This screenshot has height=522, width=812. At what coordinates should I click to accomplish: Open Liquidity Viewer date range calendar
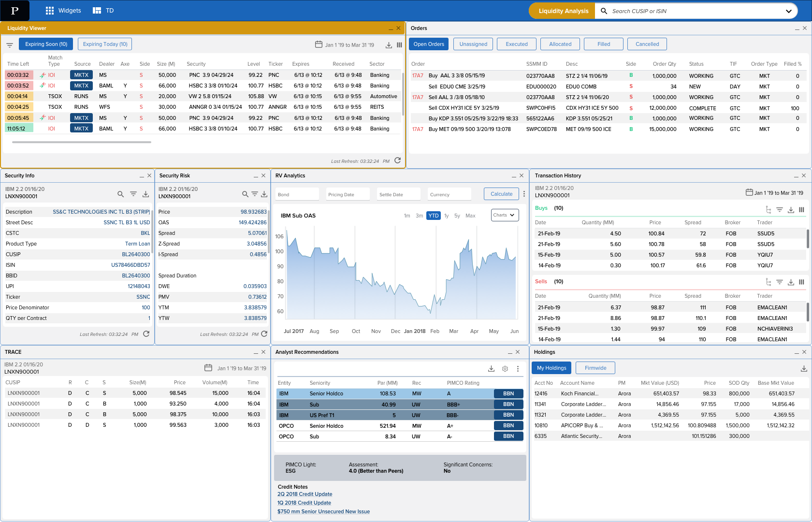point(319,44)
